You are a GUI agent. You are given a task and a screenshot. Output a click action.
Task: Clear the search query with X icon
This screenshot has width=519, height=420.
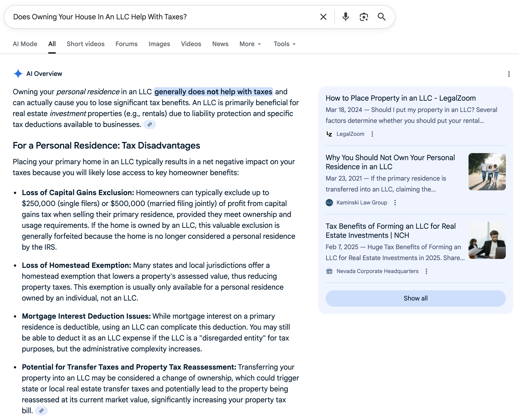323,17
